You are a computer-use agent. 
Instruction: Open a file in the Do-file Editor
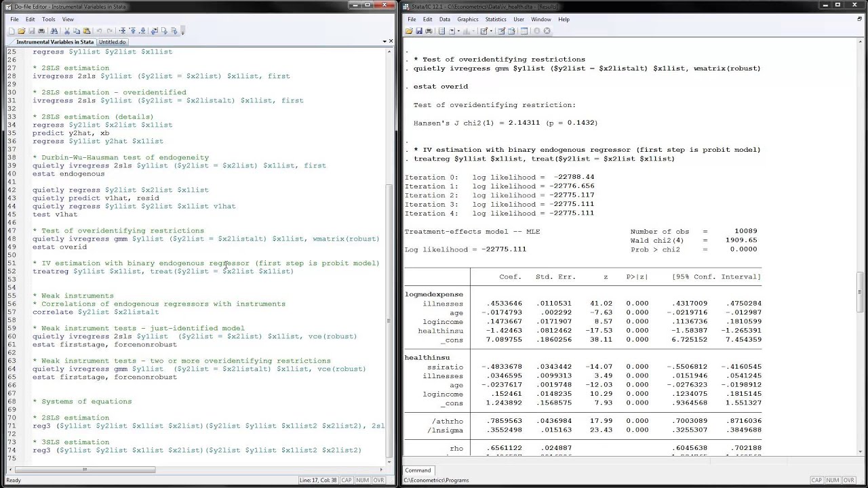pyautogui.click(x=22, y=30)
